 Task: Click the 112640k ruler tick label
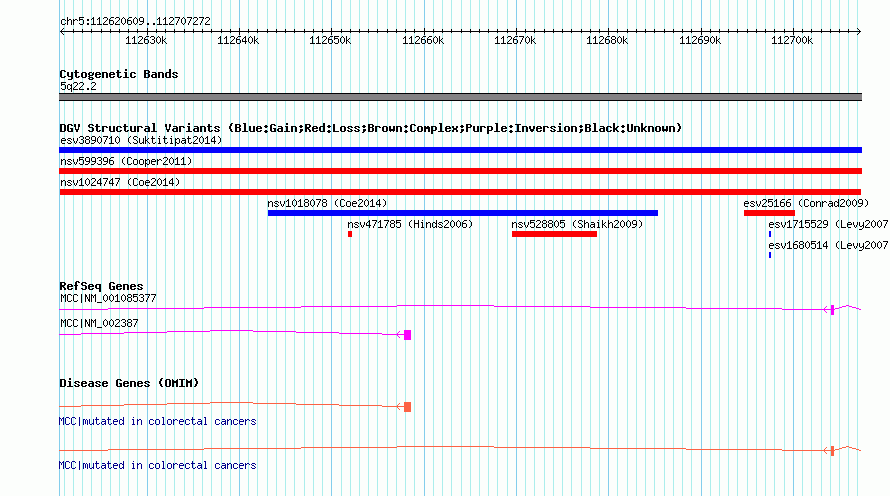[x=238, y=40]
